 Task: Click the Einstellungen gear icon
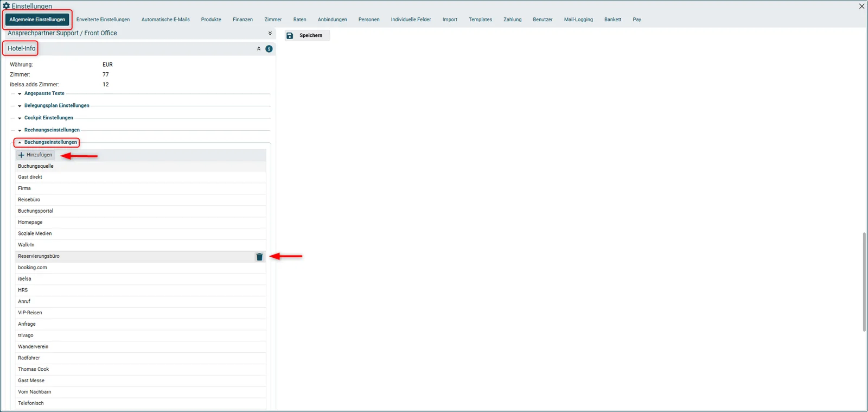[x=7, y=6]
